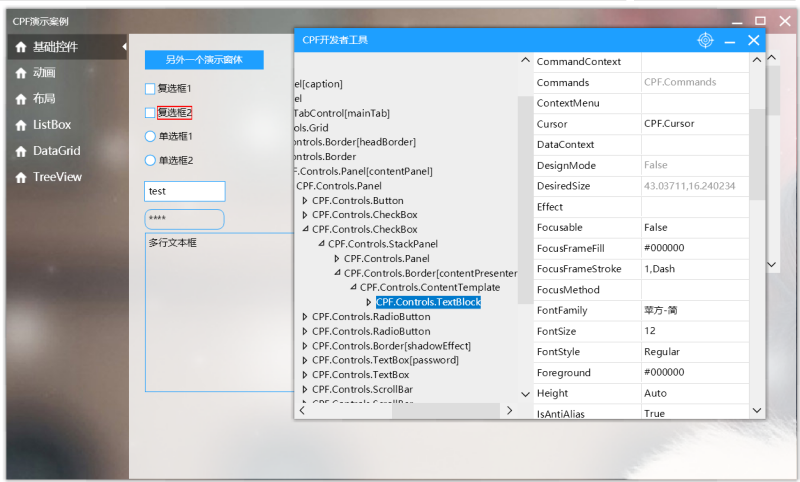Click the home icon beside DataGrid
The height and width of the screenshot is (482, 800).
[x=21, y=151]
